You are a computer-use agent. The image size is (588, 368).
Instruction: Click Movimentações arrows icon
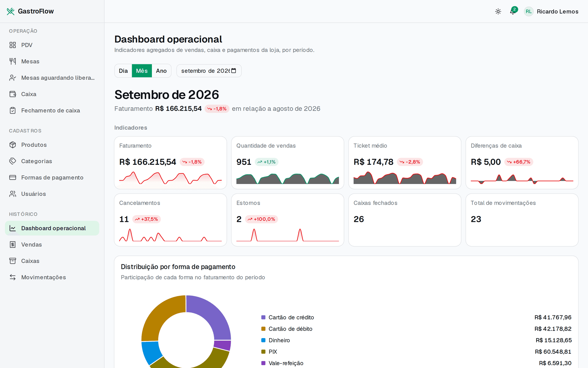point(13,277)
